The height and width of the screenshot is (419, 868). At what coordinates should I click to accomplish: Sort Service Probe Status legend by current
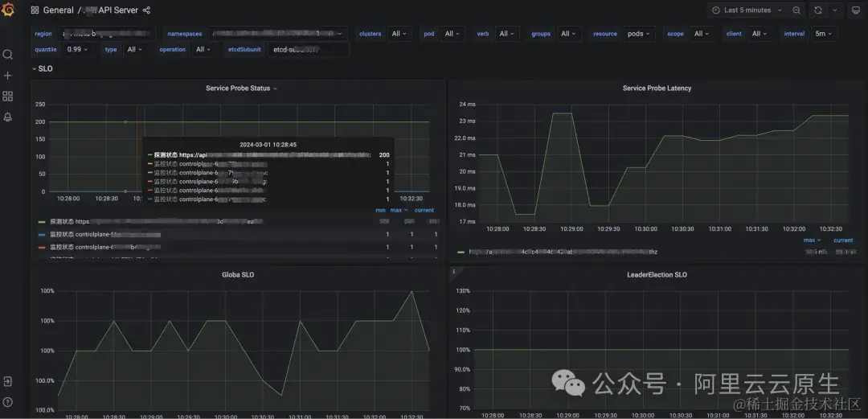point(424,210)
